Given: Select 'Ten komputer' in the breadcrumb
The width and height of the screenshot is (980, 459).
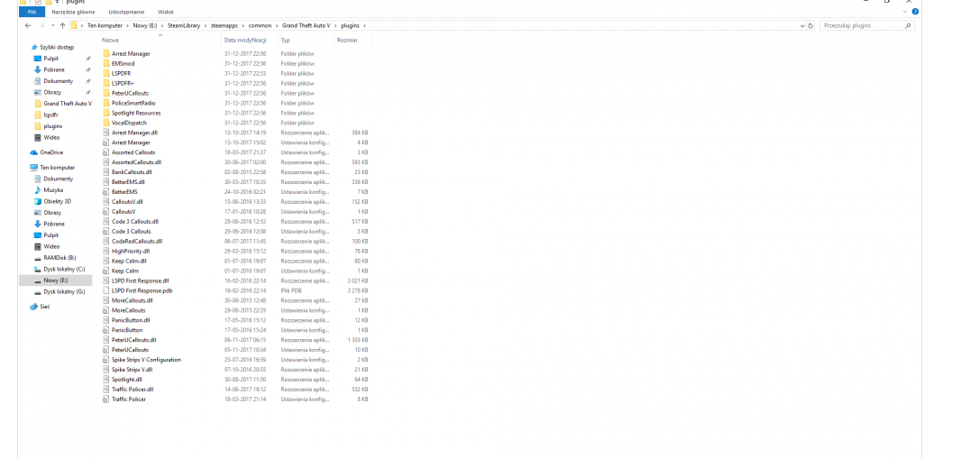Looking at the screenshot, I should coord(105,25).
